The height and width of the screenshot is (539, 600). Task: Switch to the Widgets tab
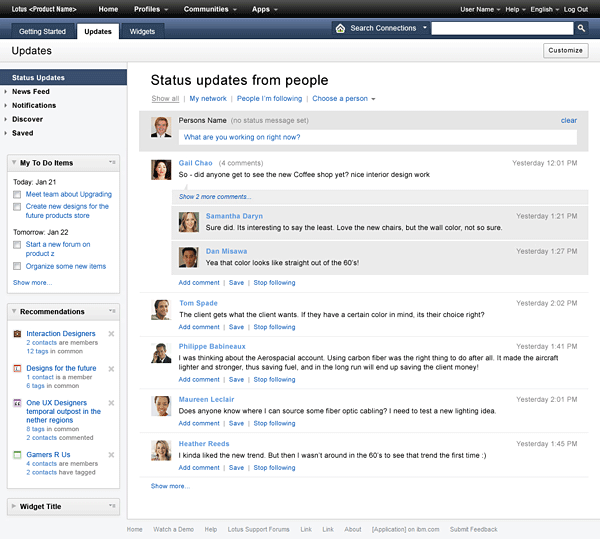[x=142, y=31]
